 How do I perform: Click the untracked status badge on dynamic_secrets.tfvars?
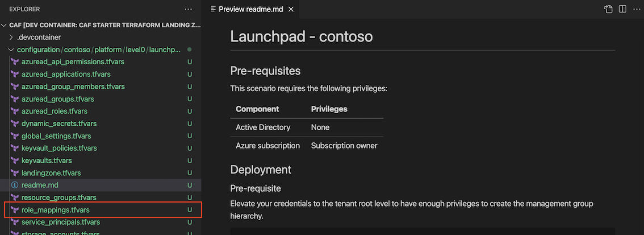189,123
